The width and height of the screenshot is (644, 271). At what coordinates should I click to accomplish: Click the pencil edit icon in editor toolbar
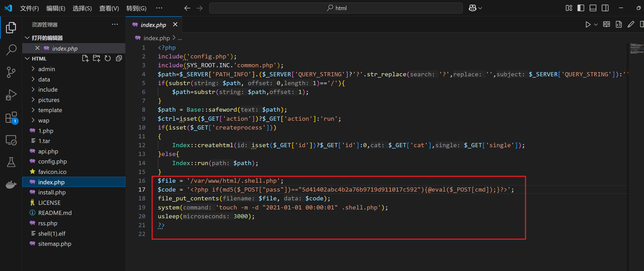(631, 24)
